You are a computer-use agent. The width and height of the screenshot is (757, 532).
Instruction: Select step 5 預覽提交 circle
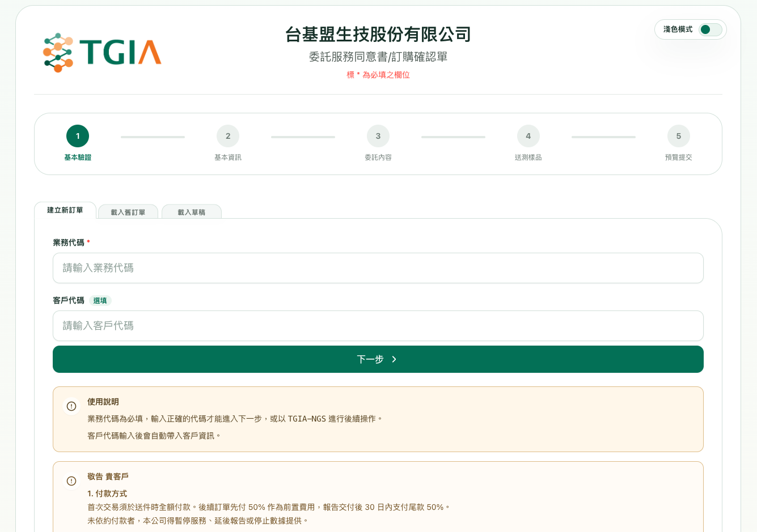pyautogui.click(x=679, y=136)
